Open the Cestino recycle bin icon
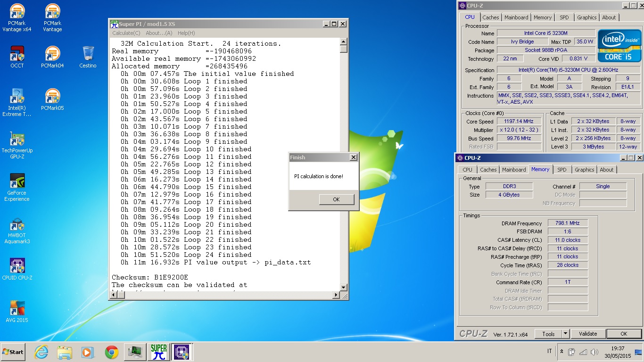Screen dimensions: 644x362 (88, 57)
